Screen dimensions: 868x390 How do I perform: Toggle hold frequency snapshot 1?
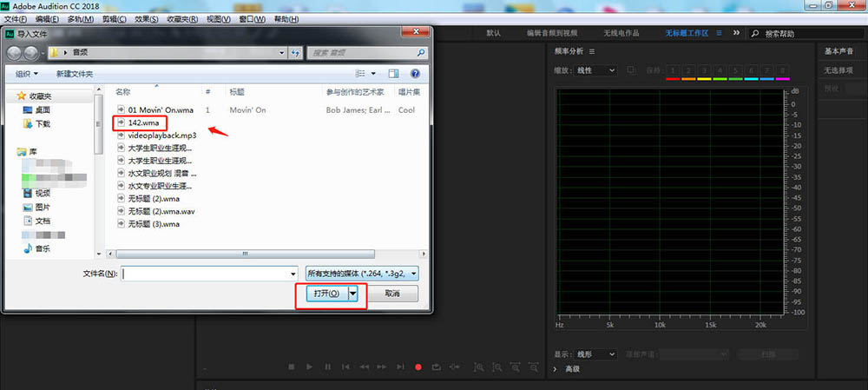pyautogui.click(x=673, y=71)
